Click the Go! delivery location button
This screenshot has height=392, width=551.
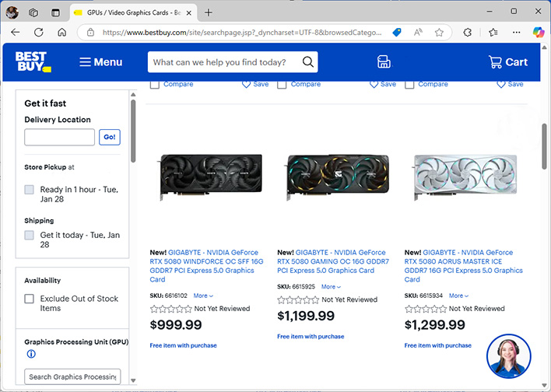pos(110,137)
